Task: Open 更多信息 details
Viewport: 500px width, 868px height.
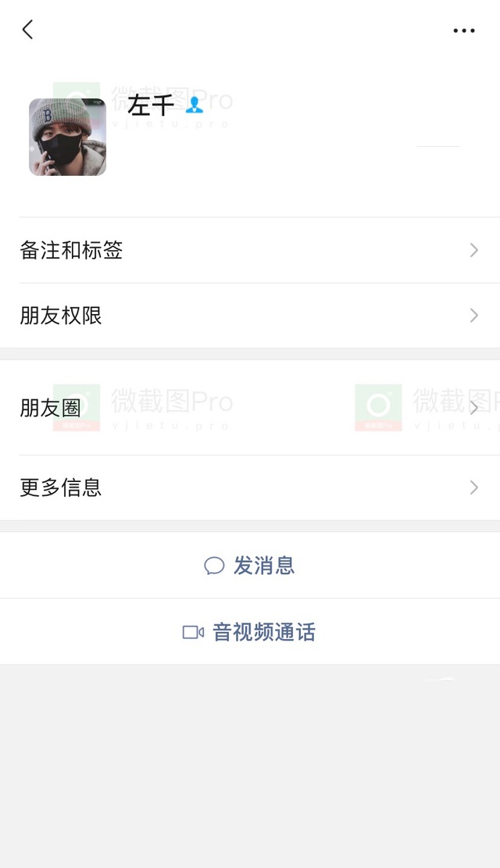Action: coord(250,488)
